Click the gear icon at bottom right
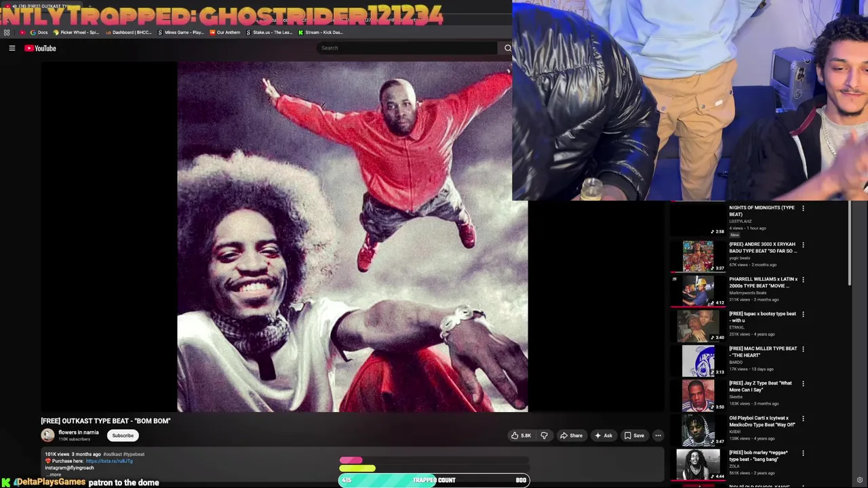 tap(860, 481)
